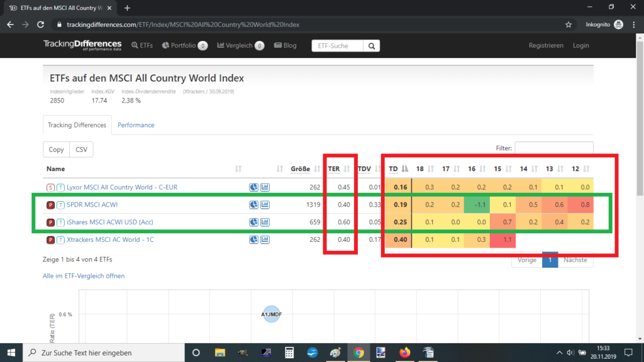Click the browser address bar URL
644x362 pixels.
(x=183, y=25)
